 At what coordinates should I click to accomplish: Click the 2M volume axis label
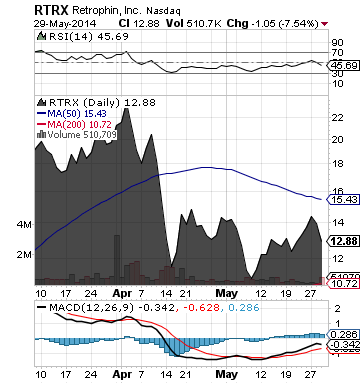(x=24, y=255)
